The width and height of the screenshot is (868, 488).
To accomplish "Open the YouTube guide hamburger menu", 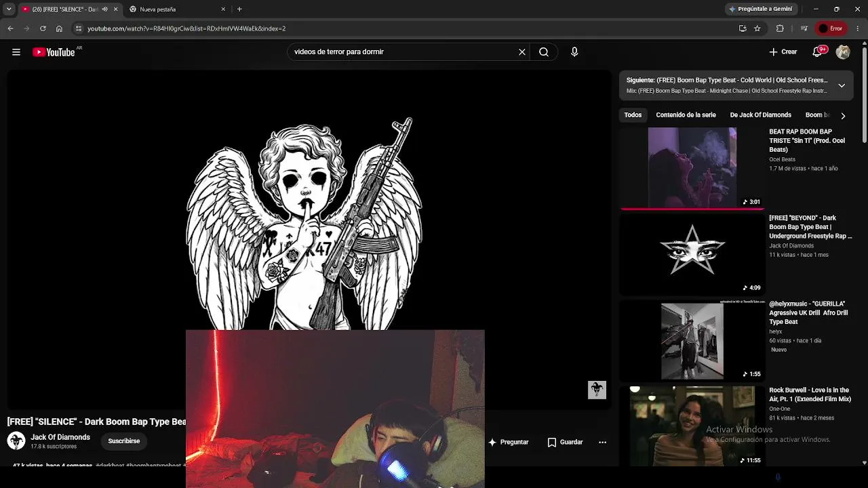I will coord(16,52).
